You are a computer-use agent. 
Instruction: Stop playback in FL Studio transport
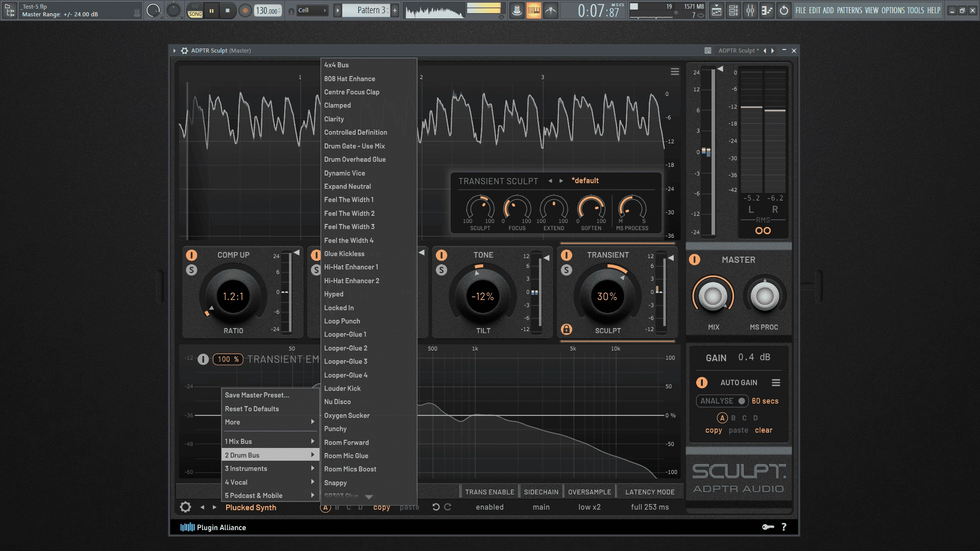[x=228, y=10]
